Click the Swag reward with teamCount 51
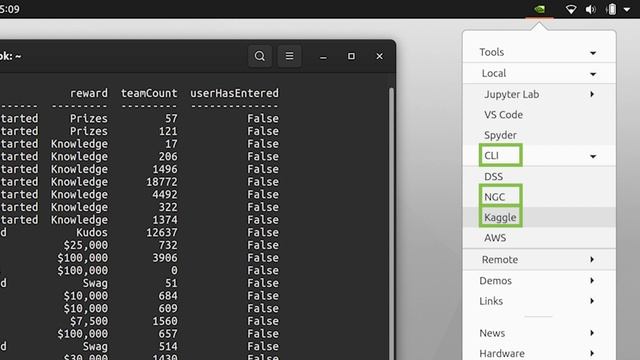Viewport: 640px width, 360px height. coord(95,283)
